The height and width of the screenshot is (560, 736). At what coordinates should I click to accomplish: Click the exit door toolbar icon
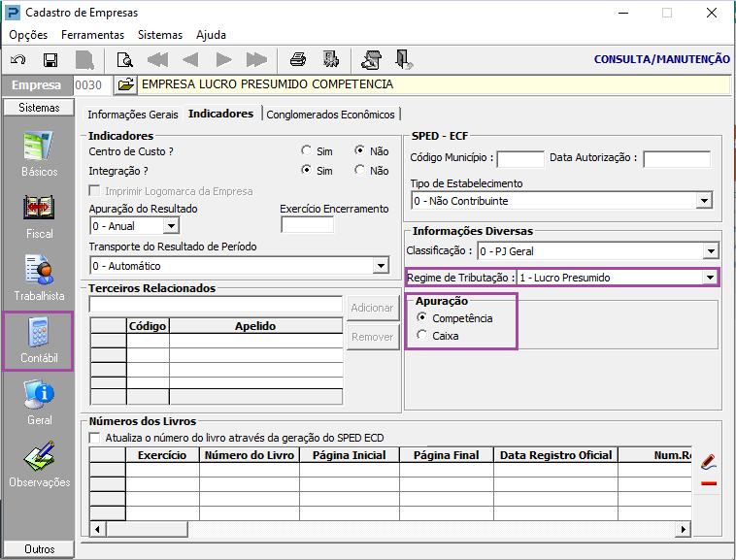point(403,59)
